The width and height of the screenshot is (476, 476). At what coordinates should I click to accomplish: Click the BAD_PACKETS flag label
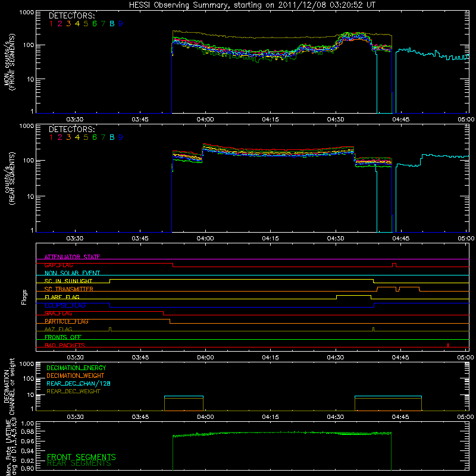coord(65,345)
